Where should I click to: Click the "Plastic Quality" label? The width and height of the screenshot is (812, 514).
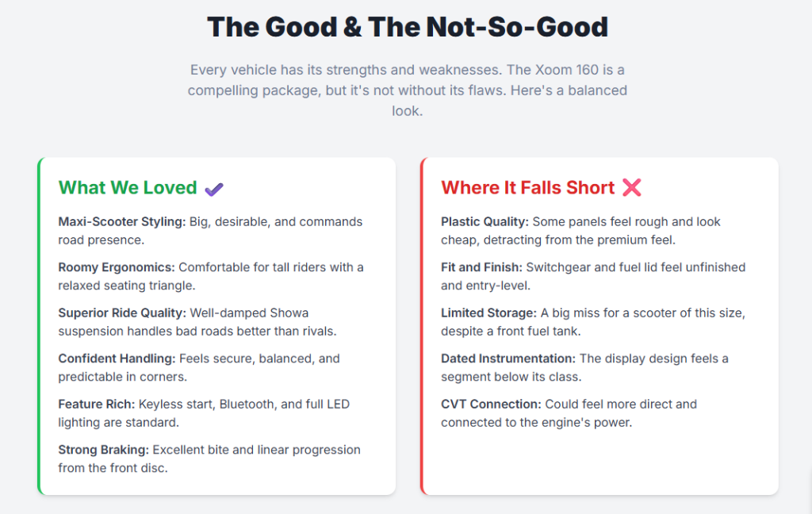pyautogui.click(x=485, y=222)
